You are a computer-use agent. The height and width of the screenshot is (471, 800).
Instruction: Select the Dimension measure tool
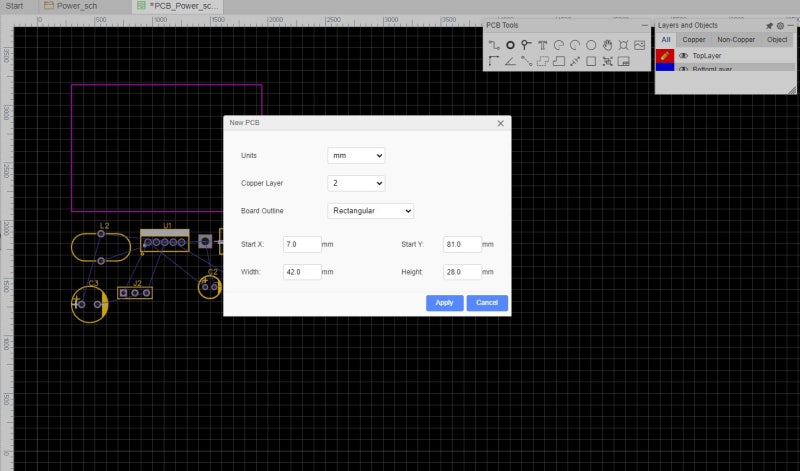(x=575, y=61)
